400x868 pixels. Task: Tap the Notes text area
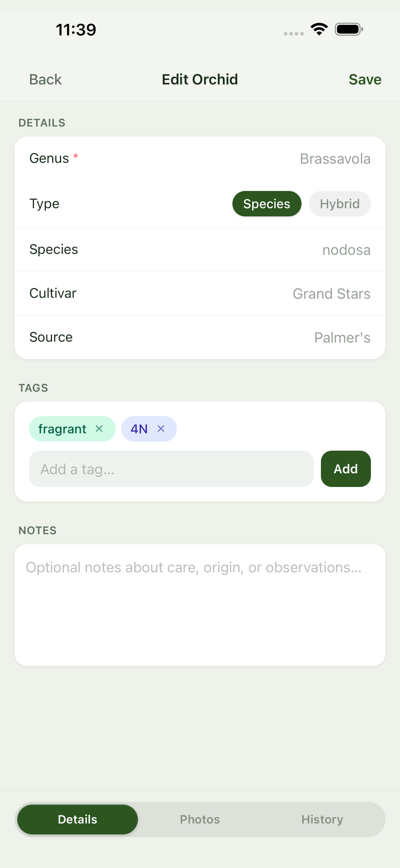[200, 604]
